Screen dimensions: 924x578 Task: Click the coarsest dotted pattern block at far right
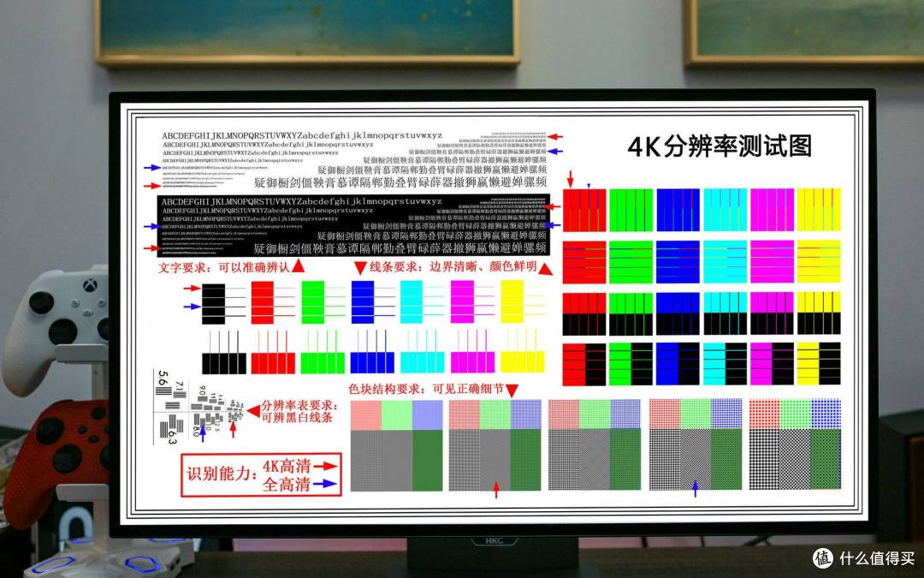tap(795, 444)
